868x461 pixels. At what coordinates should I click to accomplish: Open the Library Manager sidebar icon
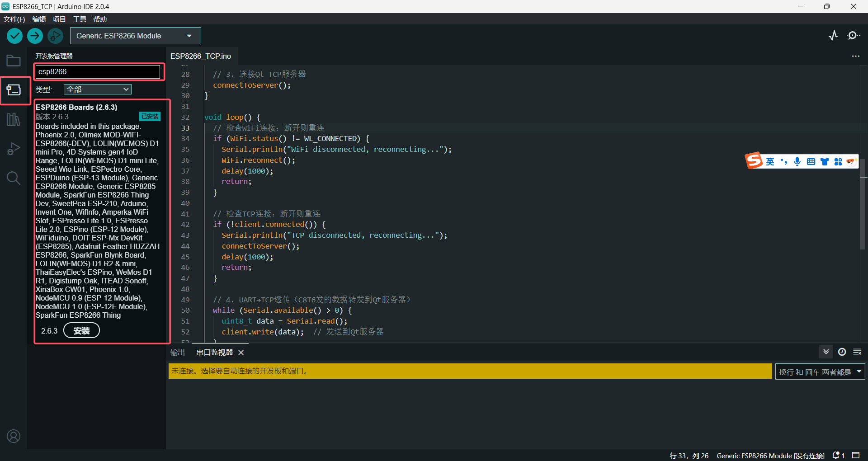(x=14, y=119)
